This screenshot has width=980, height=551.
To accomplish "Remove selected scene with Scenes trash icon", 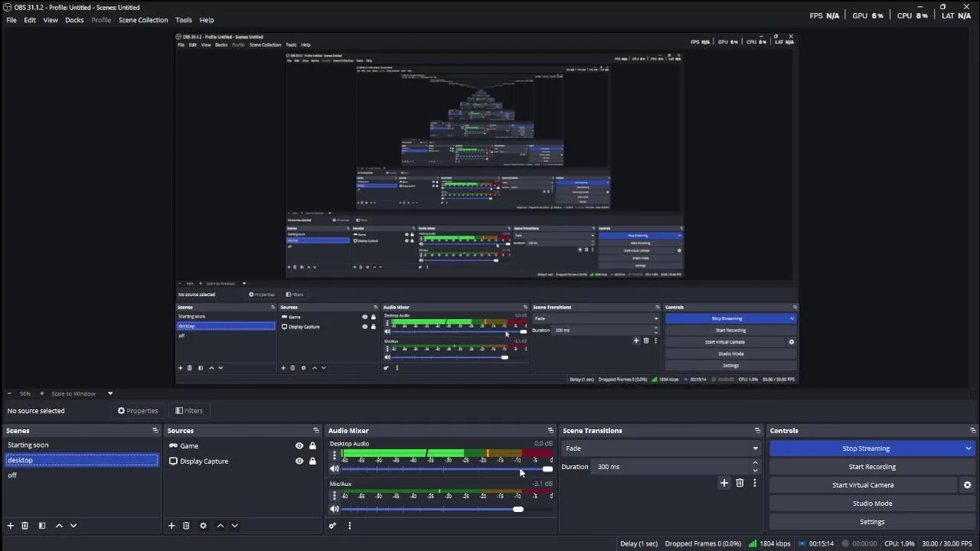I will click(x=25, y=526).
